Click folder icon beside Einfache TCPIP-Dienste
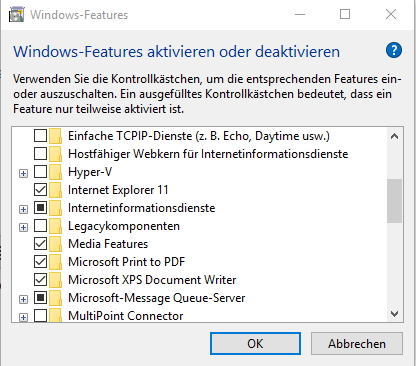The width and height of the screenshot is (416, 366). [x=55, y=136]
